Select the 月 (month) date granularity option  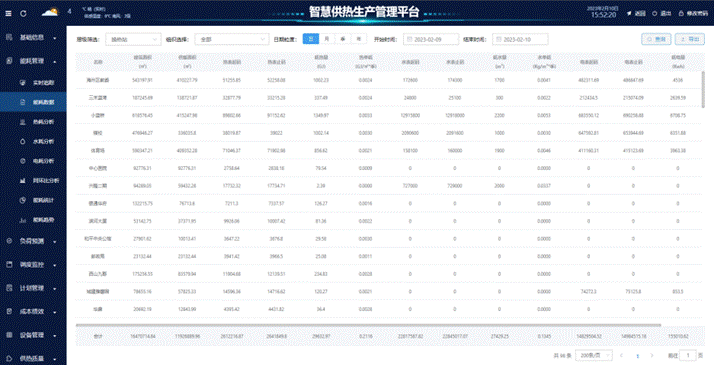coord(326,39)
